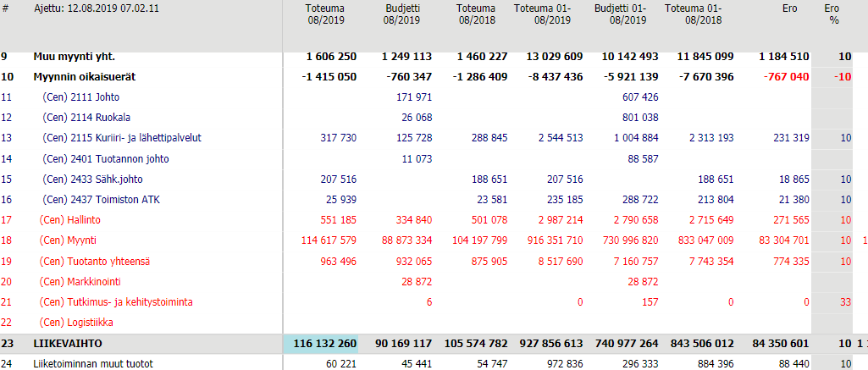Viewport: 868px width, 370px height.
Task: Select the 'Toteuma 08/2018' column header
Action: (x=477, y=14)
